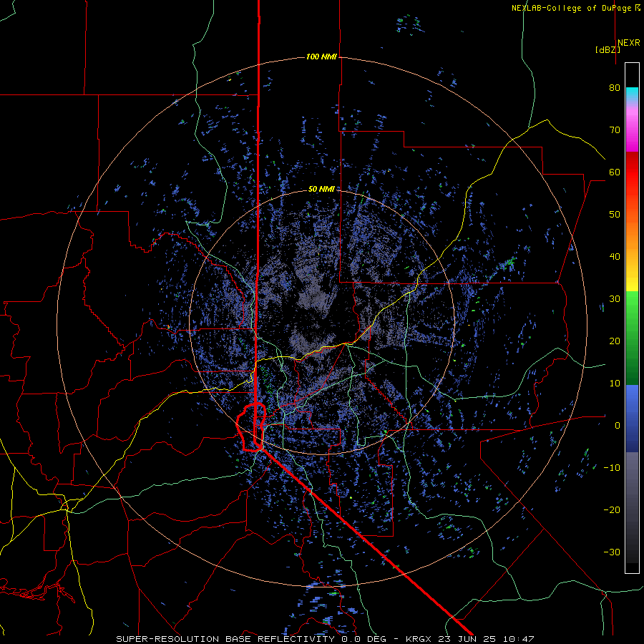
Task: Click the 80 dBZ value on color scale
Action: 615,88
